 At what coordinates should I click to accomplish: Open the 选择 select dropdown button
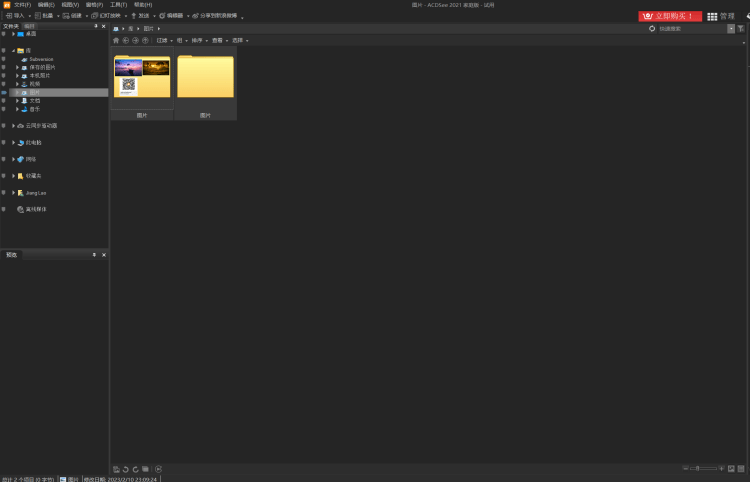[240, 41]
